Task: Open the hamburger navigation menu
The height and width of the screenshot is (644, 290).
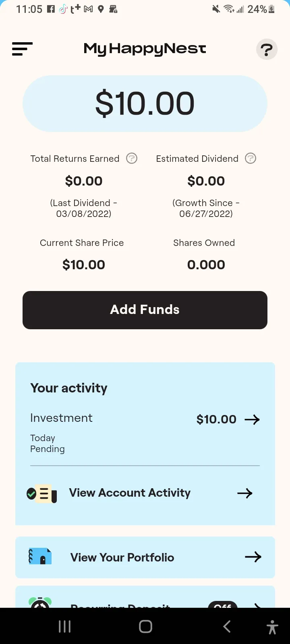Action: 22,49
